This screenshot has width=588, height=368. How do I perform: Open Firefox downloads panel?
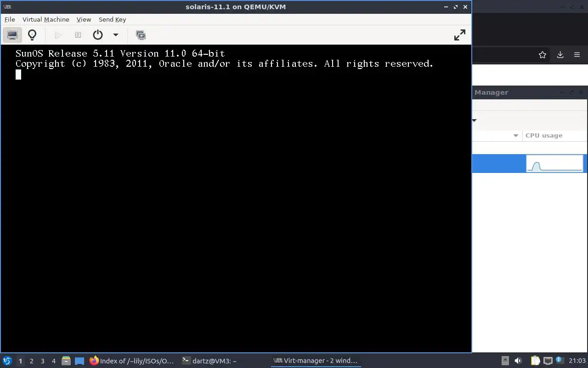560,55
